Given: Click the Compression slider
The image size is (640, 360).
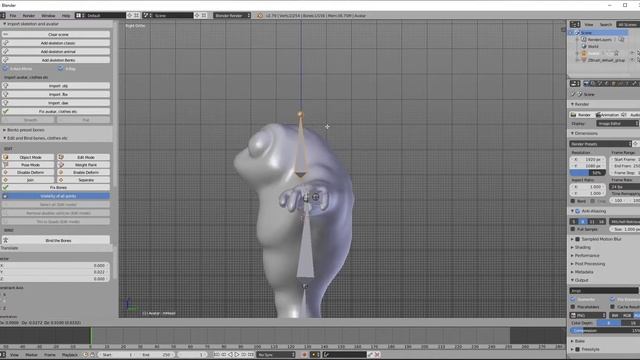Looking at the screenshot, I should pyautogui.click(x=604, y=331).
